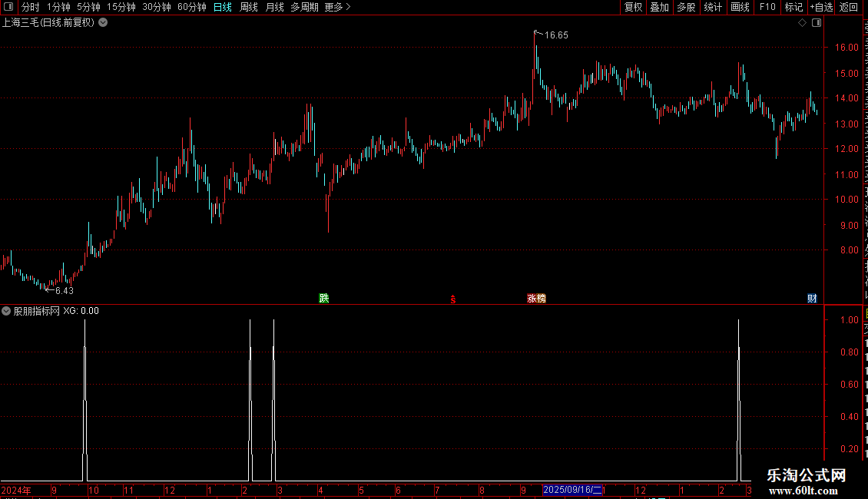Add stock via +自选 button
Viewport: 868px width, 499px height.
pos(821,7)
